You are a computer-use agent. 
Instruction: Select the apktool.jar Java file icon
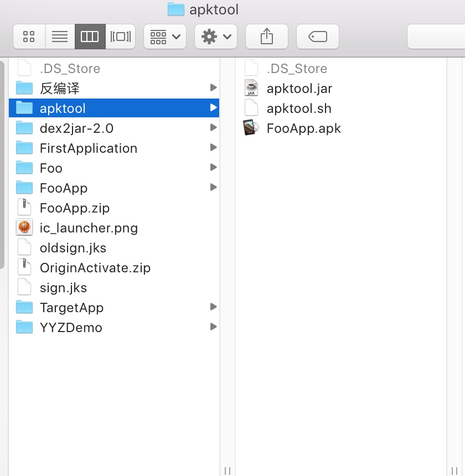[251, 88]
